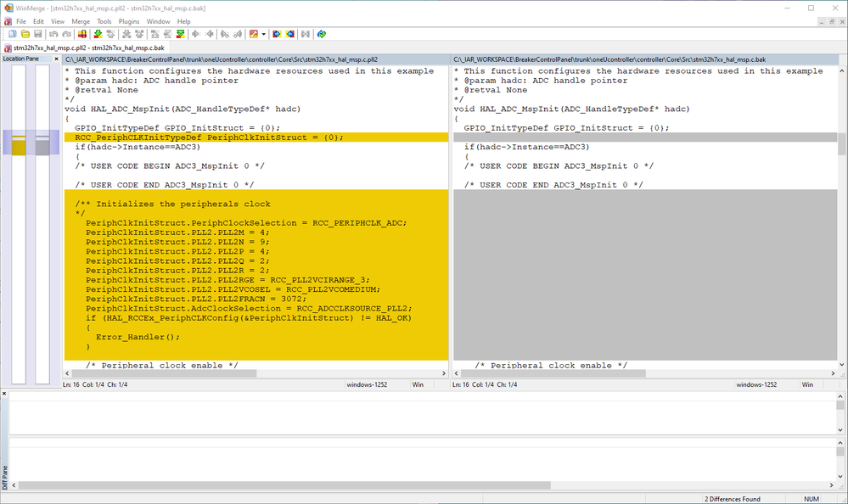848x504 pixels.
Task: Go to the previous difference
Action: tap(111, 34)
